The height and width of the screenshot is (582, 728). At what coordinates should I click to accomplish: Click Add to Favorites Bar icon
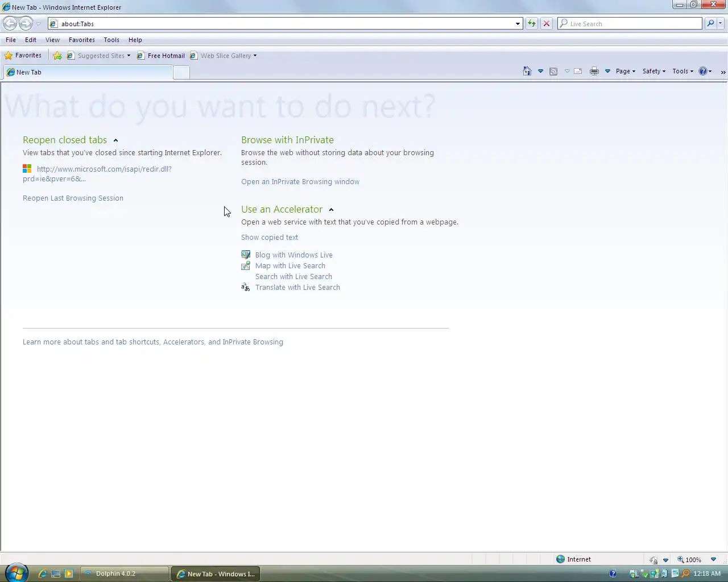tap(57, 56)
